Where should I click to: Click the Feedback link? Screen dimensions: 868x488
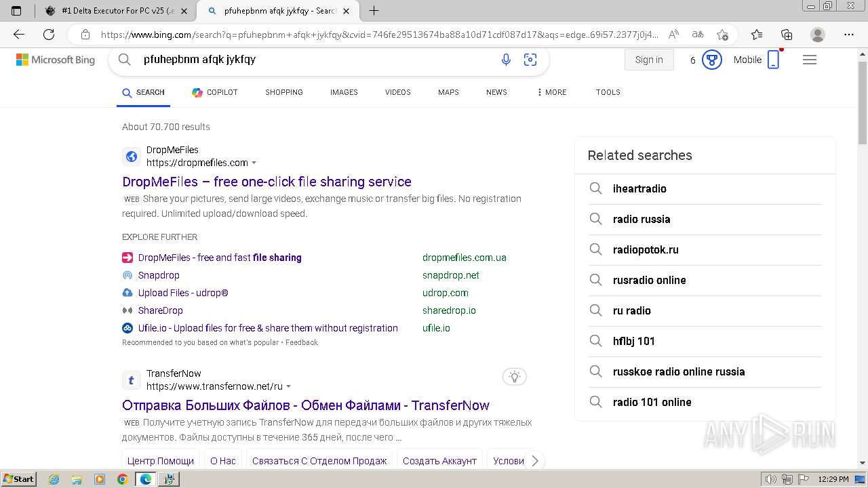coord(302,342)
